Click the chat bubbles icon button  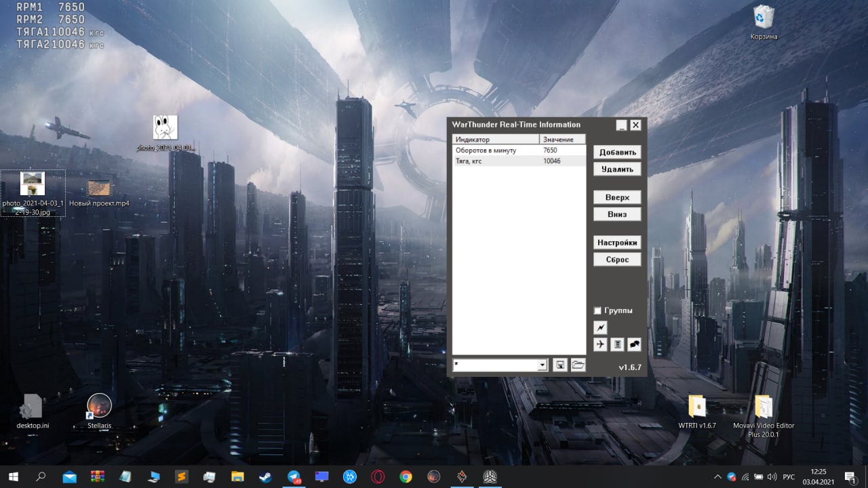coord(634,344)
